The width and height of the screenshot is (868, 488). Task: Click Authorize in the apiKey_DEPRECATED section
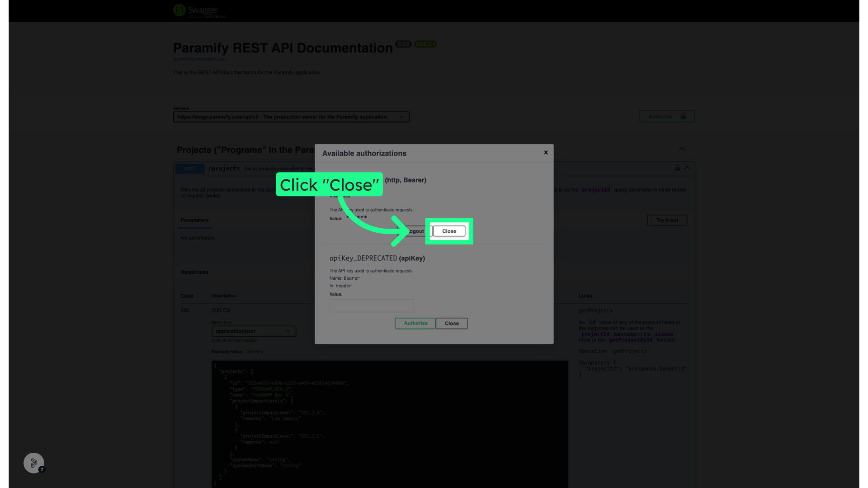[415, 324]
